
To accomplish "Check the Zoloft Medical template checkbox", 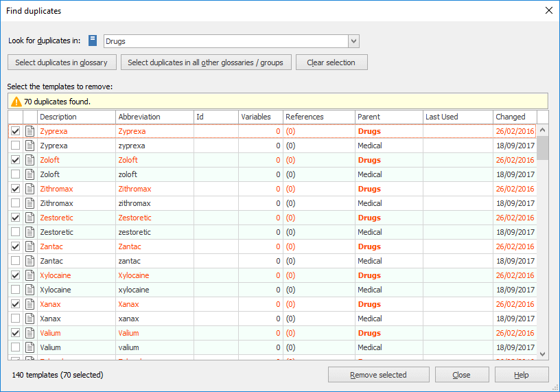I will tap(15, 174).
